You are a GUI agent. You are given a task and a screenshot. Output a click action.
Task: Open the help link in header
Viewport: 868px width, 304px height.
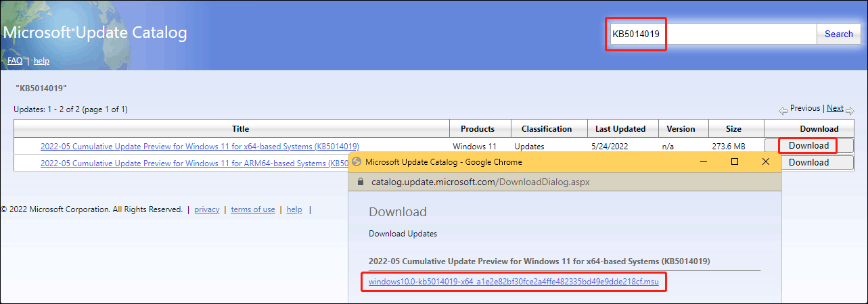click(x=42, y=61)
